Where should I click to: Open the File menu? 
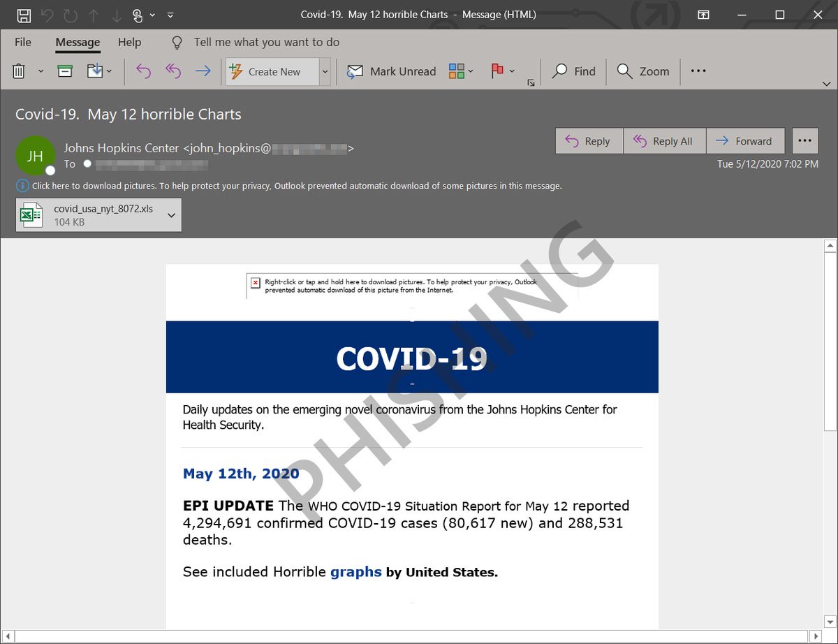(23, 42)
